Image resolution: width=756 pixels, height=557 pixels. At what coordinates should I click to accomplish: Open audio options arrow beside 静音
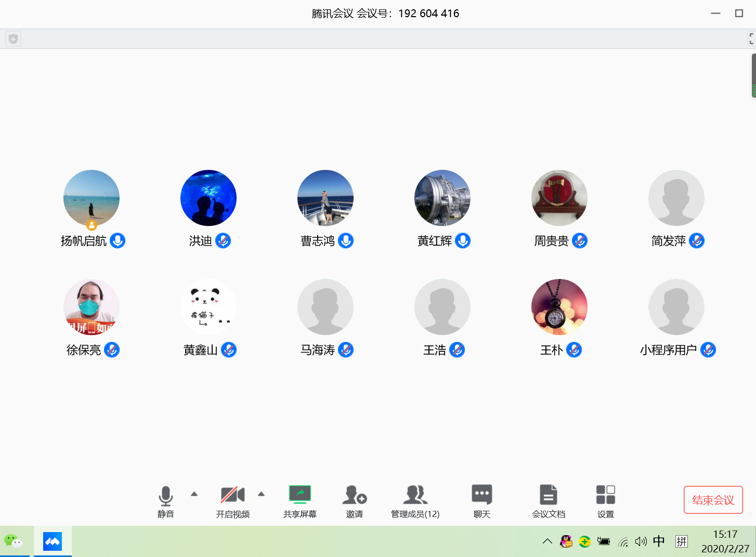pos(194,494)
